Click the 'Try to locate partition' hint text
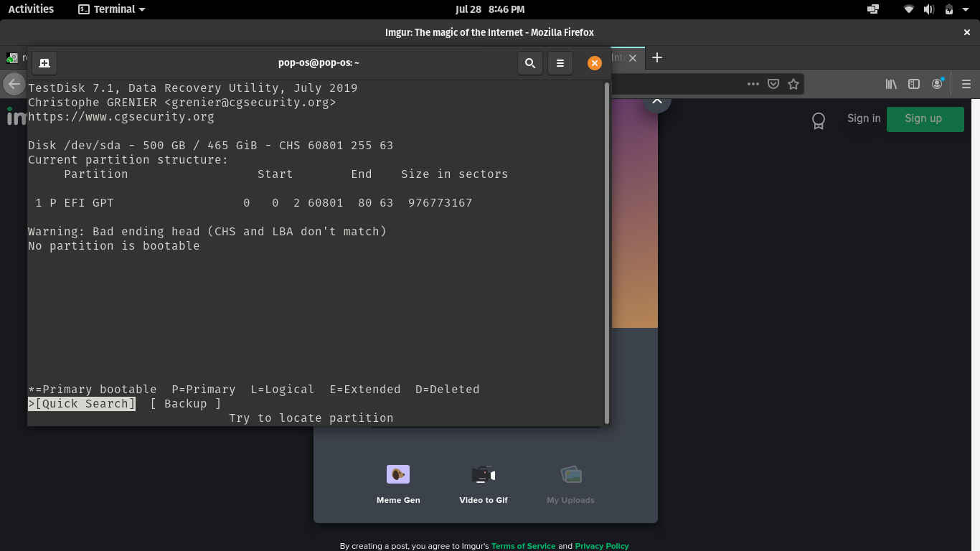 tap(311, 418)
